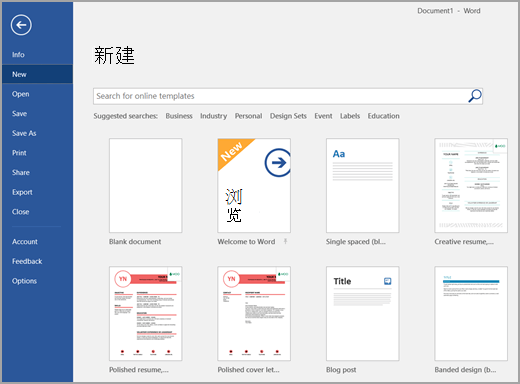520x384 pixels.
Task: Select the Polished cover letter template
Action: click(x=254, y=313)
